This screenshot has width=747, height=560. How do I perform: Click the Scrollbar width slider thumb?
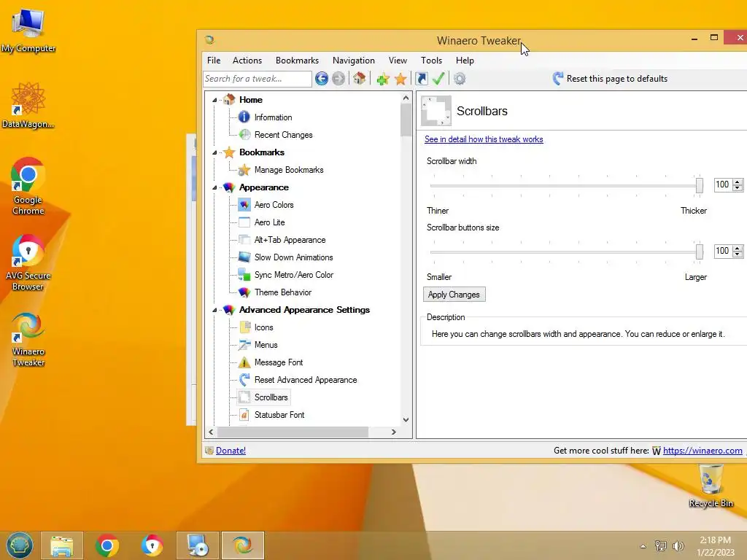pos(700,184)
